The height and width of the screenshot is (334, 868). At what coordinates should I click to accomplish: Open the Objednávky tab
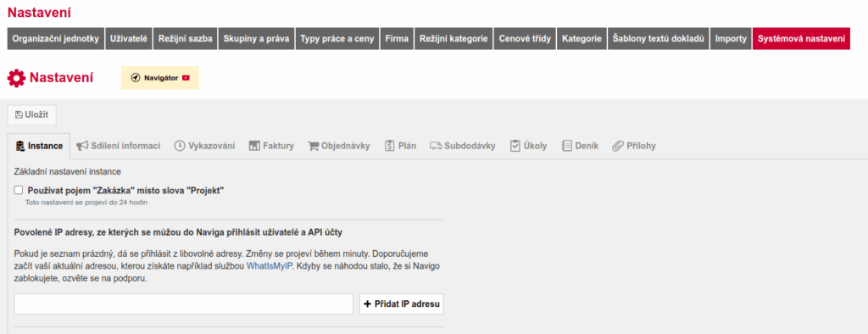coord(339,146)
